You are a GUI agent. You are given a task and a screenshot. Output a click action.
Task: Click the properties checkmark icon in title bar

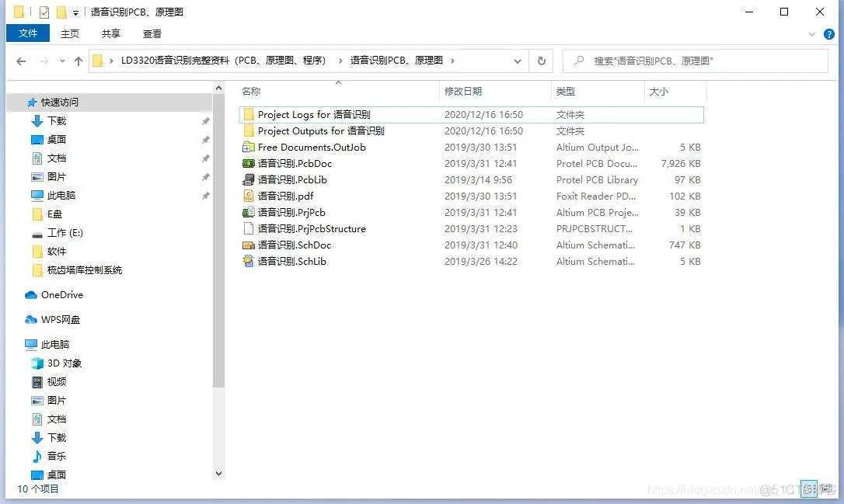click(x=44, y=12)
